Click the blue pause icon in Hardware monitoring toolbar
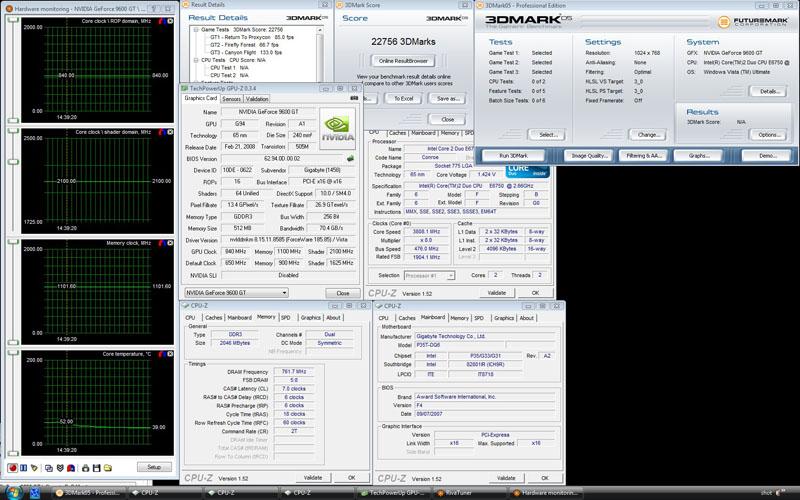Screen dimensions: 800x500 tap(23, 467)
